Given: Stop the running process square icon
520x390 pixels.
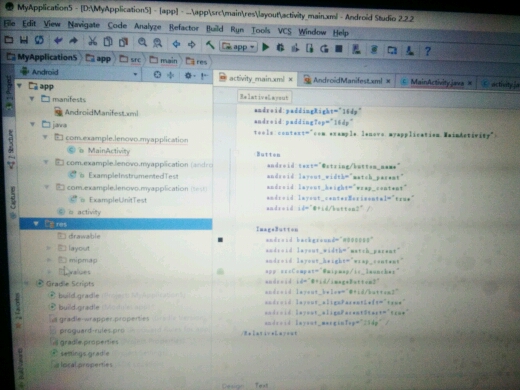Looking at the screenshot, I should 339,49.
